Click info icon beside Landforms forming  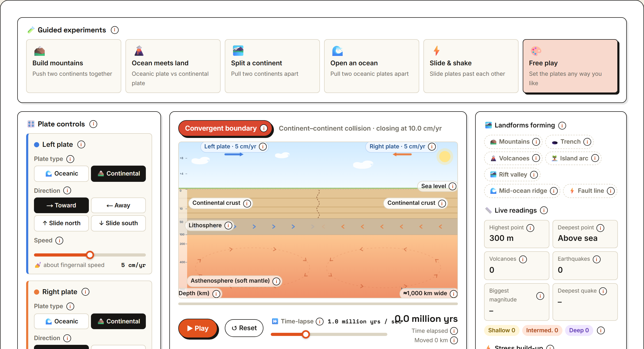(562, 126)
